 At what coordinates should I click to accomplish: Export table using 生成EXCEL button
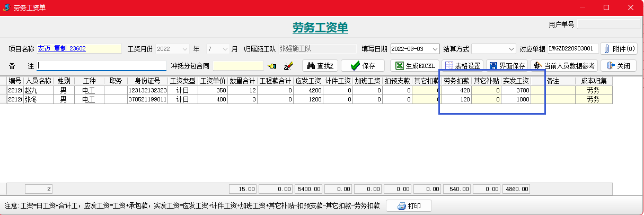pyautogui.click(x=414, y=66)
